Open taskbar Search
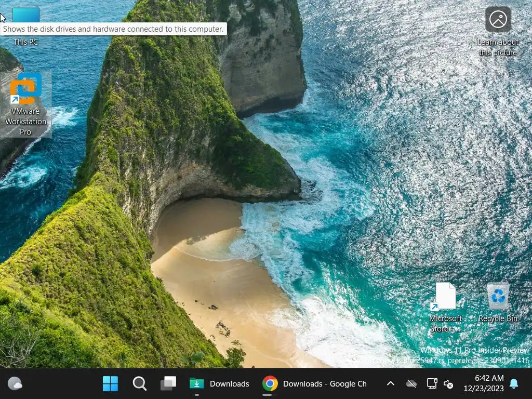The width and height of the screenshot is (532, 399). coord(139,384)
